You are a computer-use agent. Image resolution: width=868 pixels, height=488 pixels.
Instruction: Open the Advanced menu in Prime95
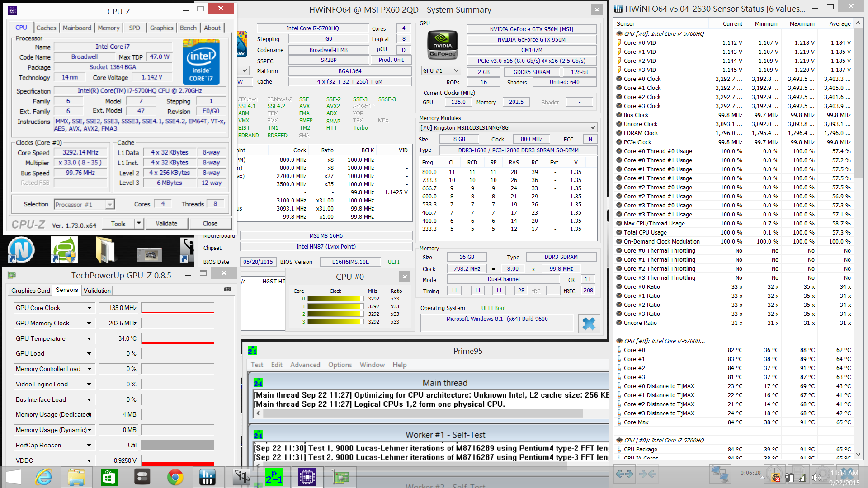(305, 365)
